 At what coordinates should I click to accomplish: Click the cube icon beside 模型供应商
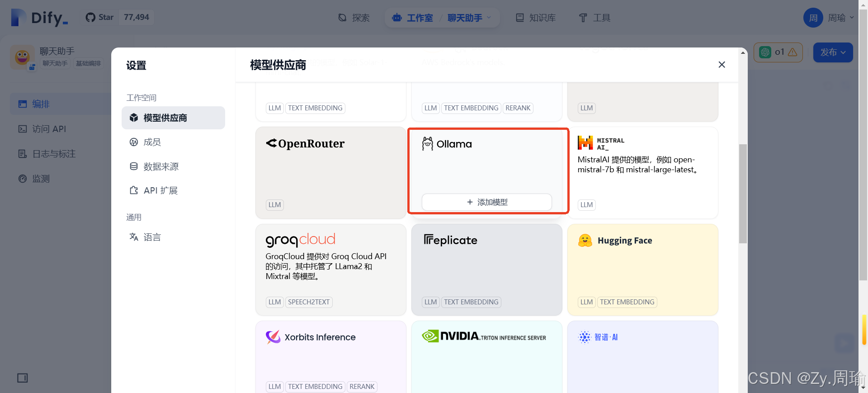point(134,118)
